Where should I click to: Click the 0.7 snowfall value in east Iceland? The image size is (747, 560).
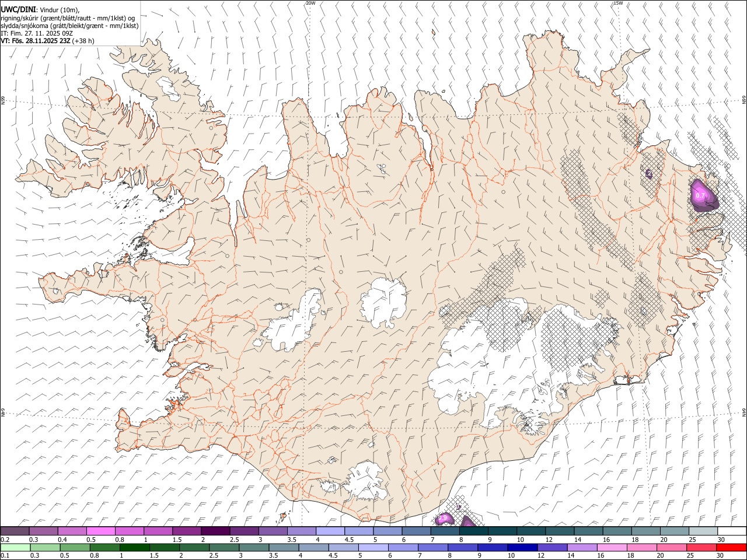(701, 195)
